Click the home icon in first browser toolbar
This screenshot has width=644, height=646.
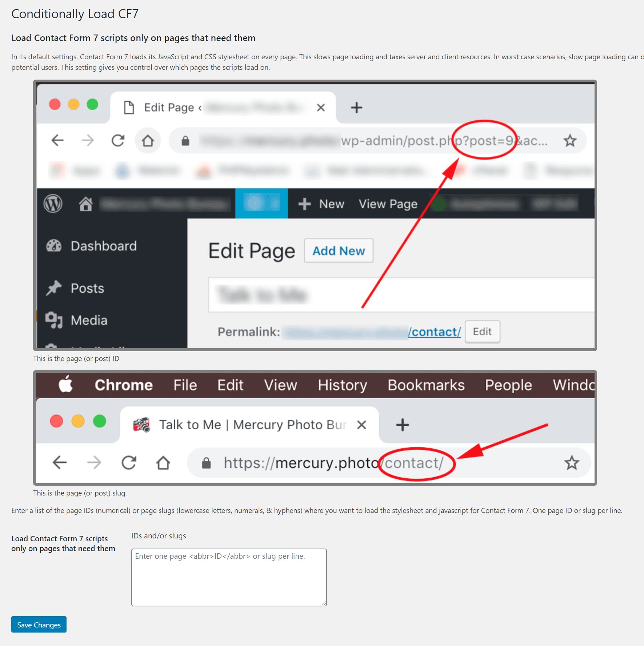click(148, 141)
